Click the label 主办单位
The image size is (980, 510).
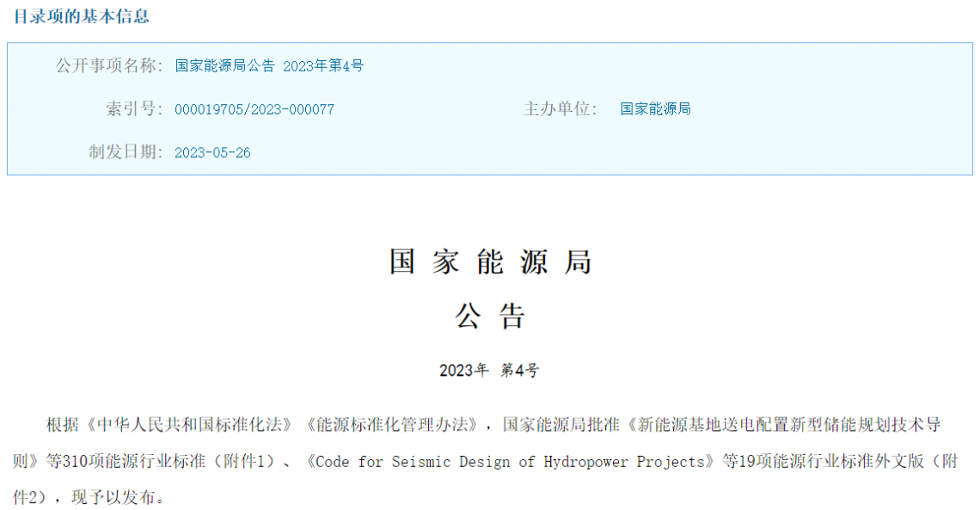[560, 108]
